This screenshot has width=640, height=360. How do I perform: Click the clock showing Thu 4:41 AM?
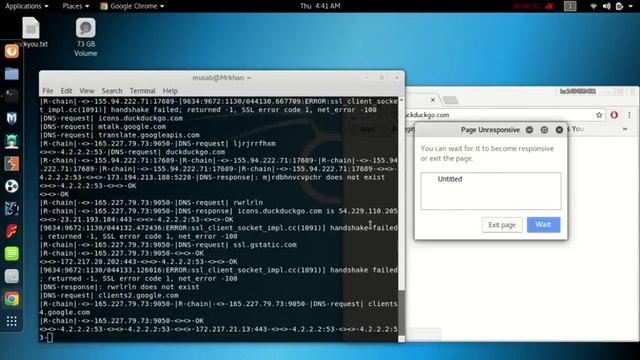pyautogui.click(x=320, y=6)
